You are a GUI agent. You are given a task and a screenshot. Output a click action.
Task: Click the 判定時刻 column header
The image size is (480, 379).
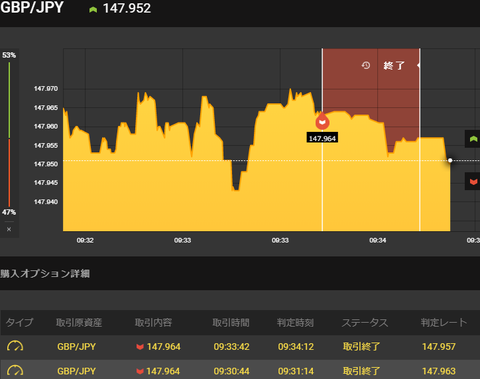click(x=295, y=322)
